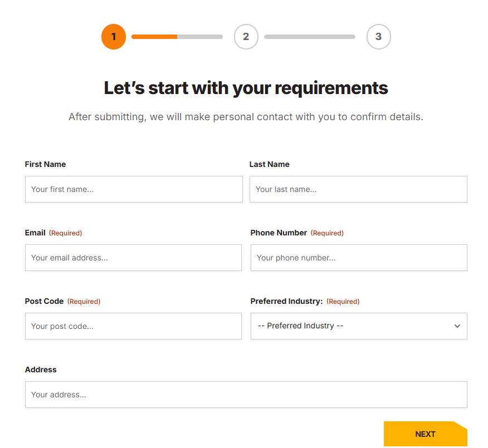Click the (Required) tag beside Post Code
This screenshot has width=488, height=448.
tap(84, 302)
